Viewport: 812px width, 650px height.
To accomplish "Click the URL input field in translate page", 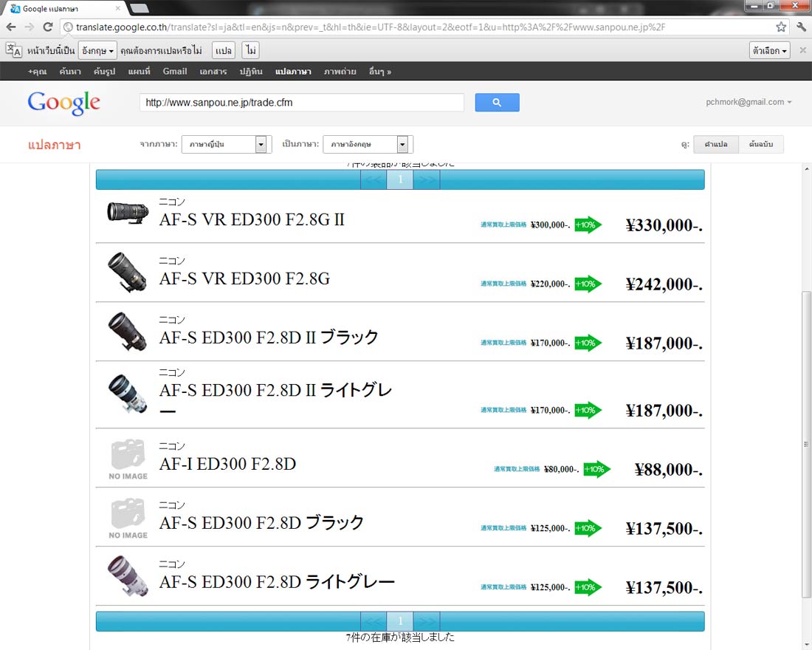I will [x=301, y=103].
